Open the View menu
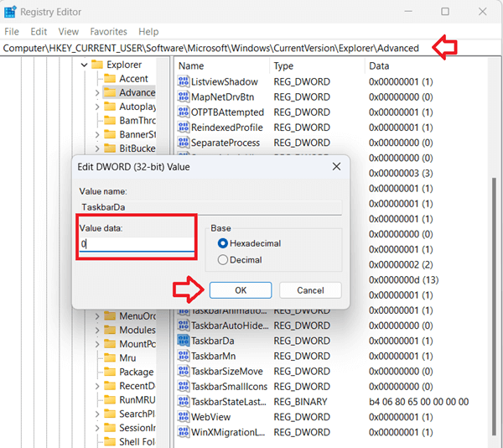This screenshot has width=503, height=448. click(69, 31)
